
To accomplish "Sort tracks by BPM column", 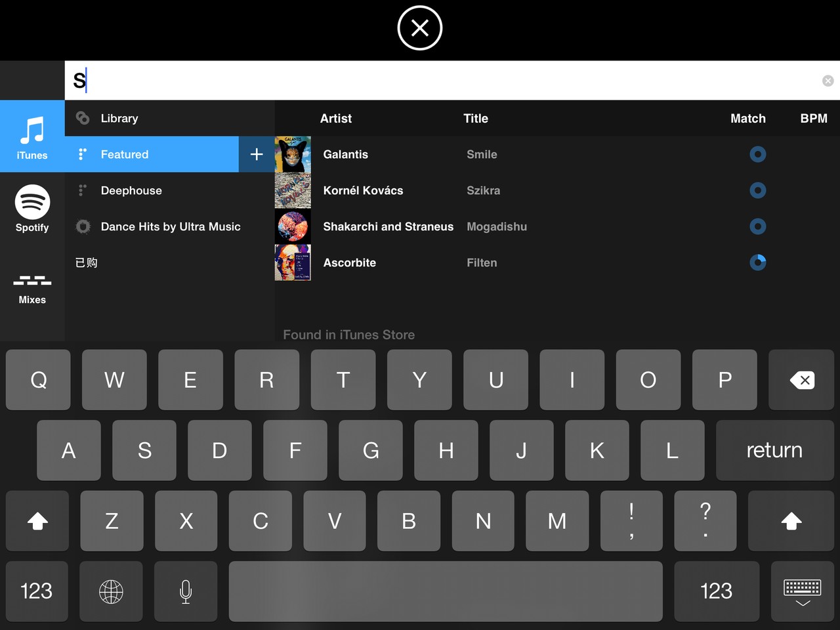I will click(x=814, y=118).
